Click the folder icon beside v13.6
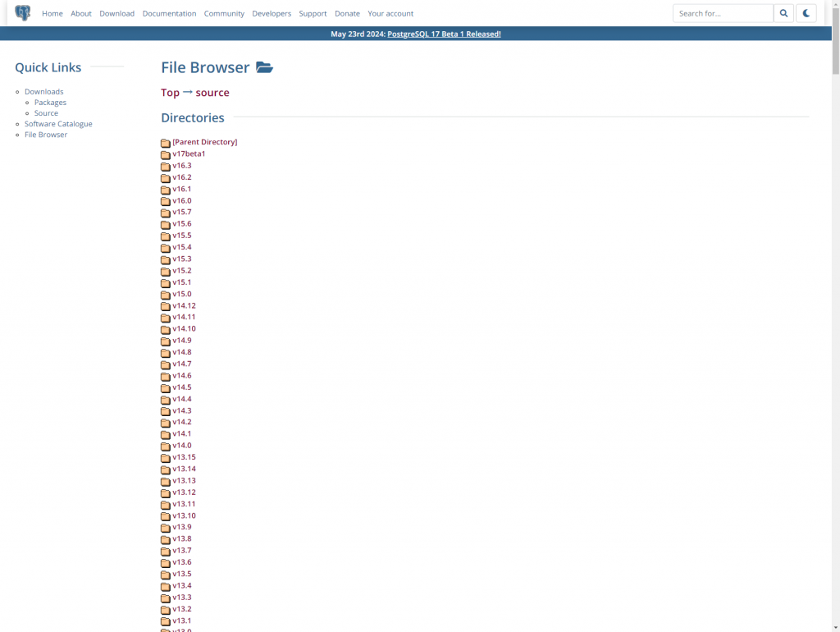The height and width of the screenshot is (632, 840). [166, 563]
